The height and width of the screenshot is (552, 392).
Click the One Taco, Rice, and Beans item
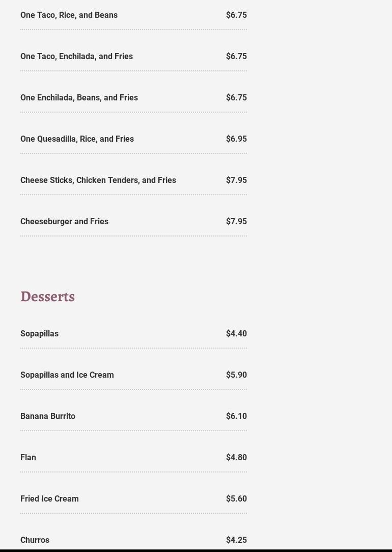tap(69, 15)
